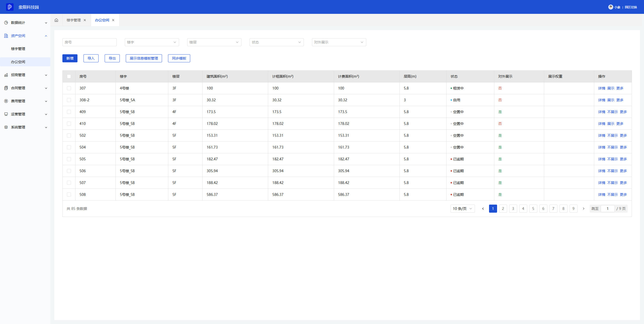Switch to the 楼宇管理 tab
644x324 pixels.
tap(73, 20)
